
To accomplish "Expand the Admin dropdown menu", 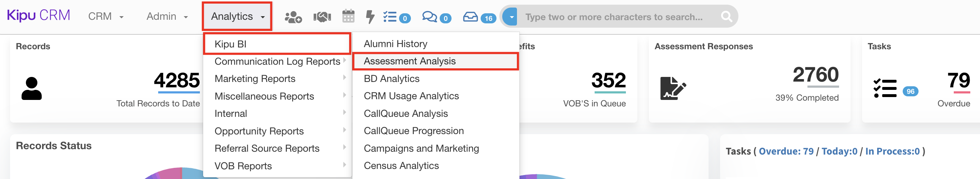I will point(167,16).
